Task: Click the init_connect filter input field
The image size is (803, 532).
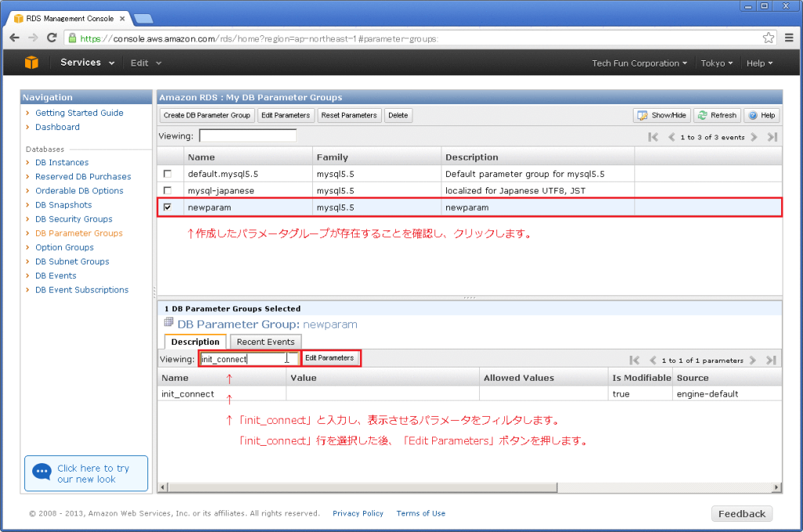Action: 249,359
